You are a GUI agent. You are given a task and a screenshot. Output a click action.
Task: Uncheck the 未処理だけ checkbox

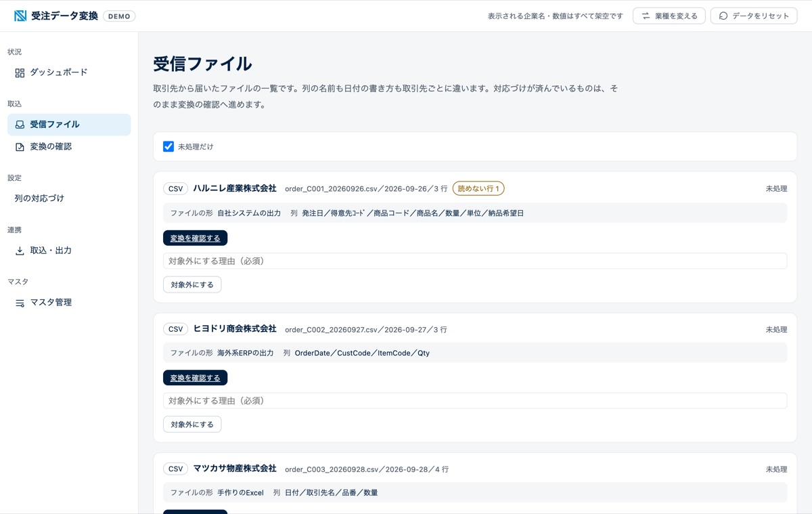[168, 146]
